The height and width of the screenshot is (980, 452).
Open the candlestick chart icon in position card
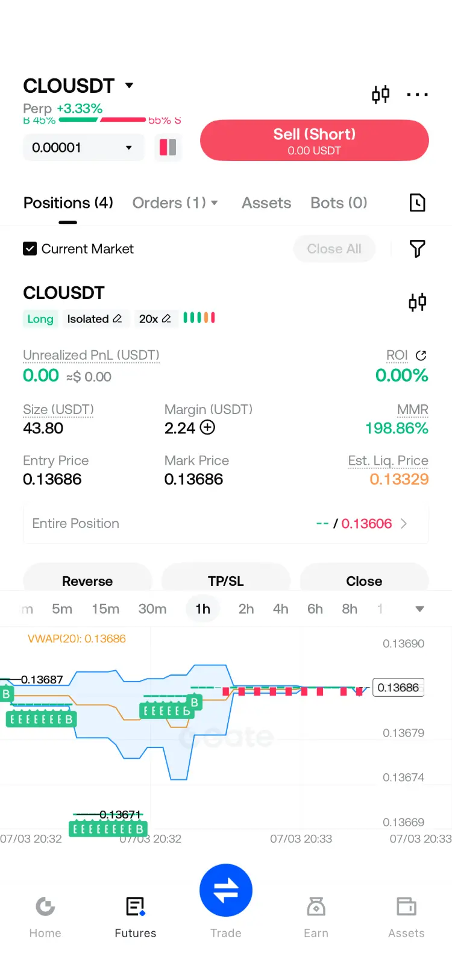417,302
